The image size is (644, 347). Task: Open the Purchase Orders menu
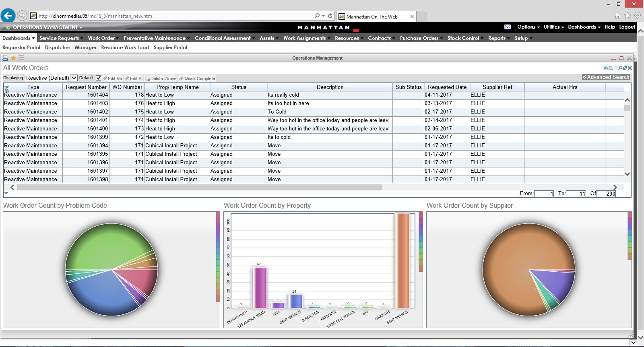coord(421,38)
